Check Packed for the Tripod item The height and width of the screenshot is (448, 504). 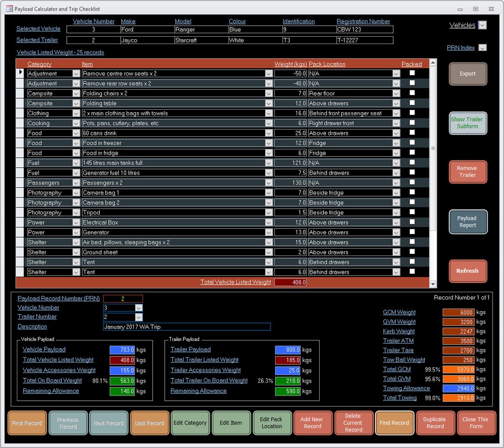click(x=412, y=212)
